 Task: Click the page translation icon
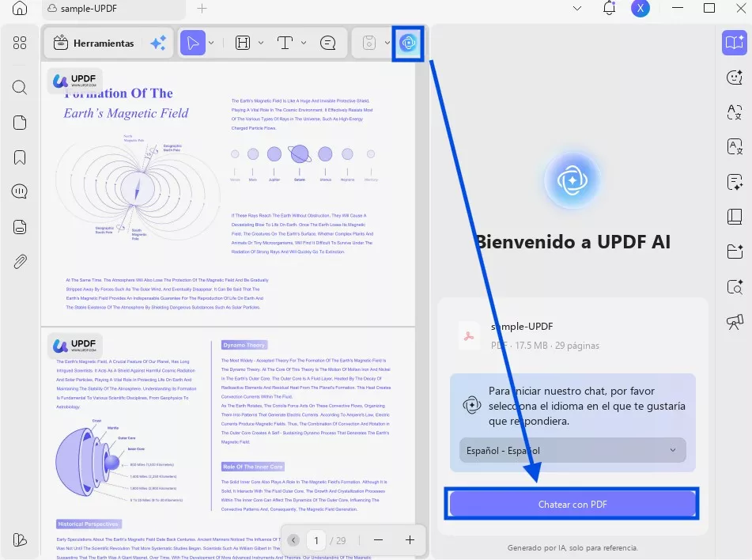[735, 146]
